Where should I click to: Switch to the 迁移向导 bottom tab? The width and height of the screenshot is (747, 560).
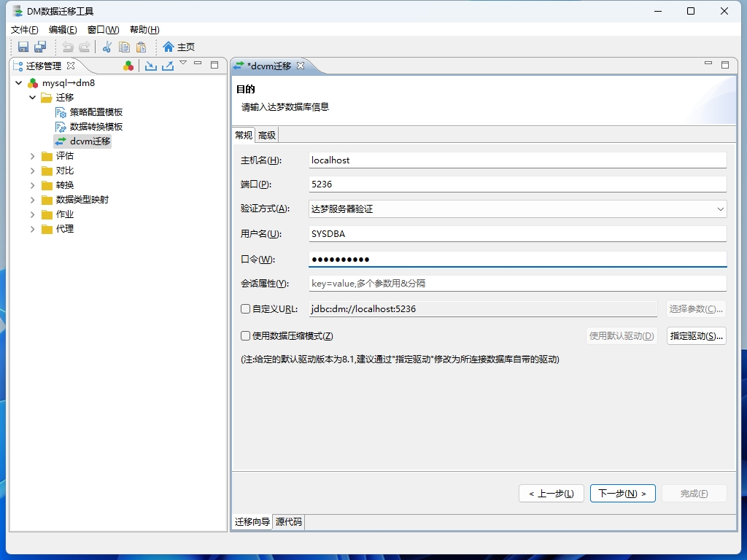point(252,522)
